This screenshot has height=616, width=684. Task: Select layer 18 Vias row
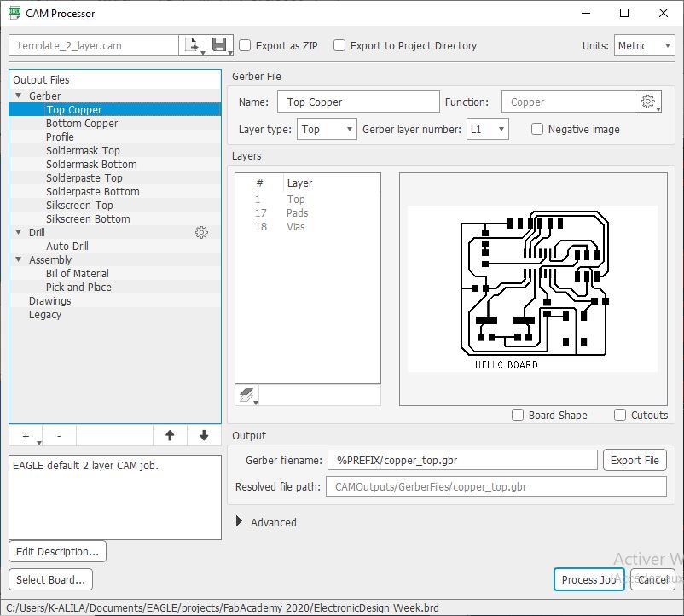[x=308, y=226]
